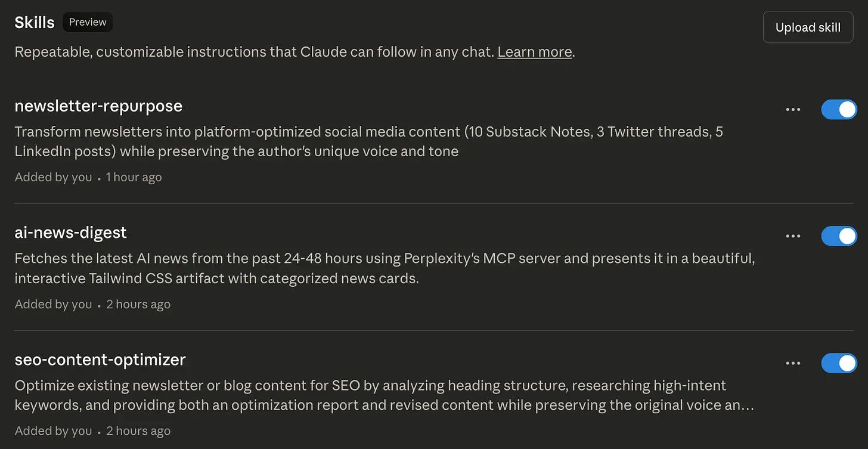Open the ai-news-digest three-dot options menu

(x=793, y=236)
